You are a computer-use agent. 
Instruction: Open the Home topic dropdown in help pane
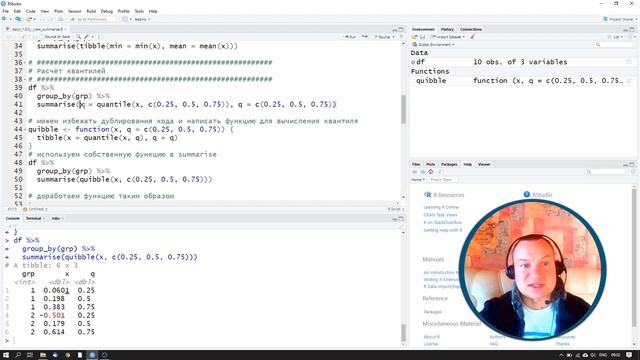coord(418,180)
